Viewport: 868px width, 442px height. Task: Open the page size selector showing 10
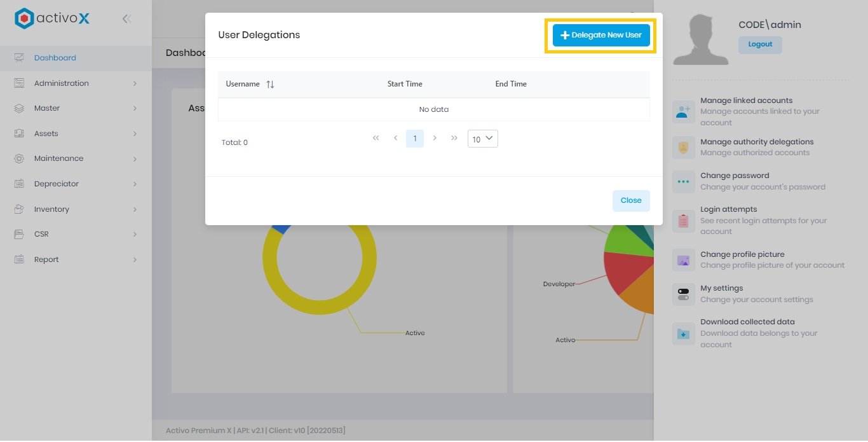pos(482,138)
